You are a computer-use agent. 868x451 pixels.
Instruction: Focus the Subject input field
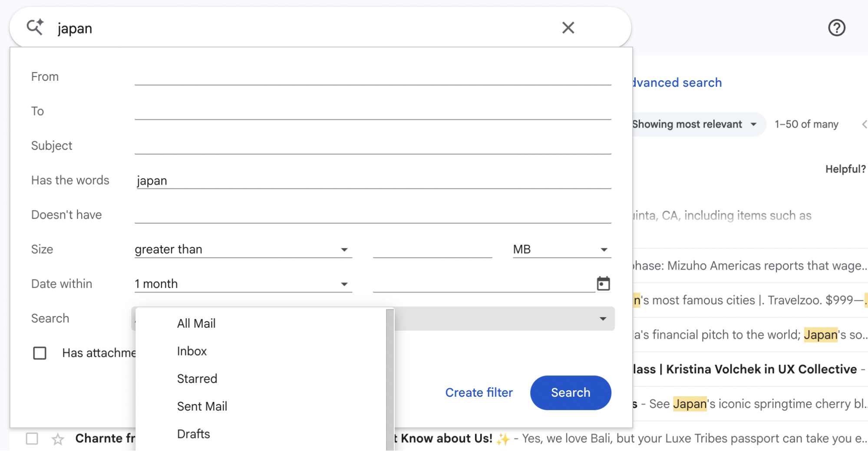[x=373, y=145]
